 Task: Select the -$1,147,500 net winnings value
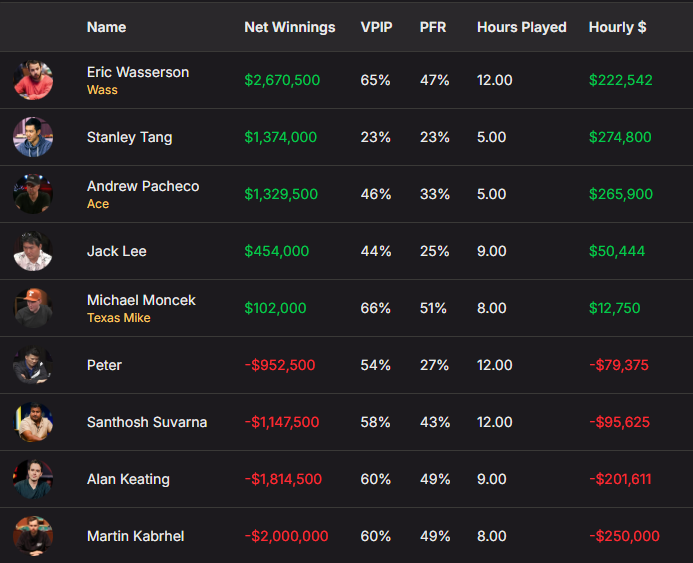[282, 422]
